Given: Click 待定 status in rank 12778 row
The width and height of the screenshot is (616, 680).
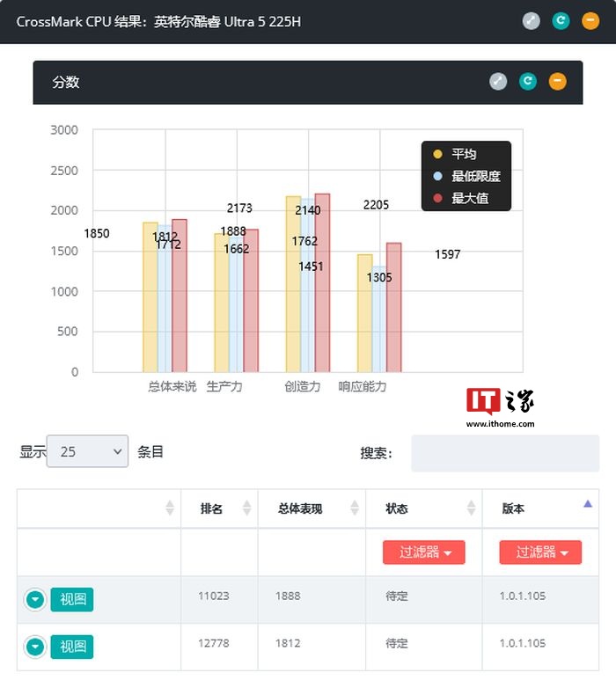Looking at the screenshot, I should pyautogui.click(x=397, y=643).
